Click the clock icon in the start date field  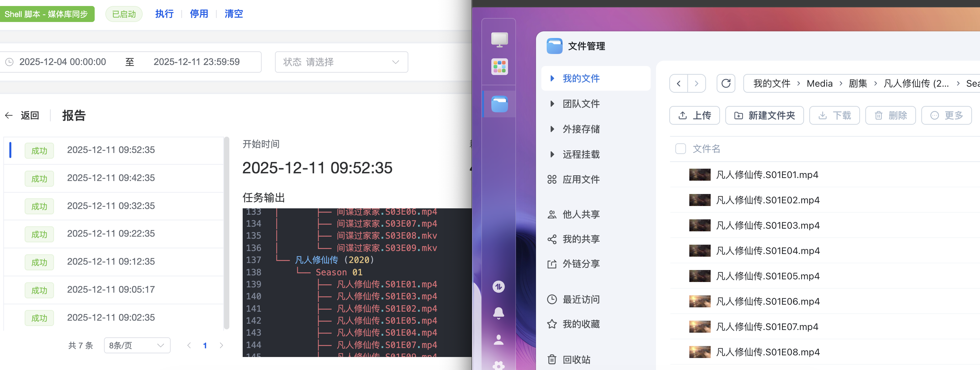pyautogui.click(x=11, y=62)
